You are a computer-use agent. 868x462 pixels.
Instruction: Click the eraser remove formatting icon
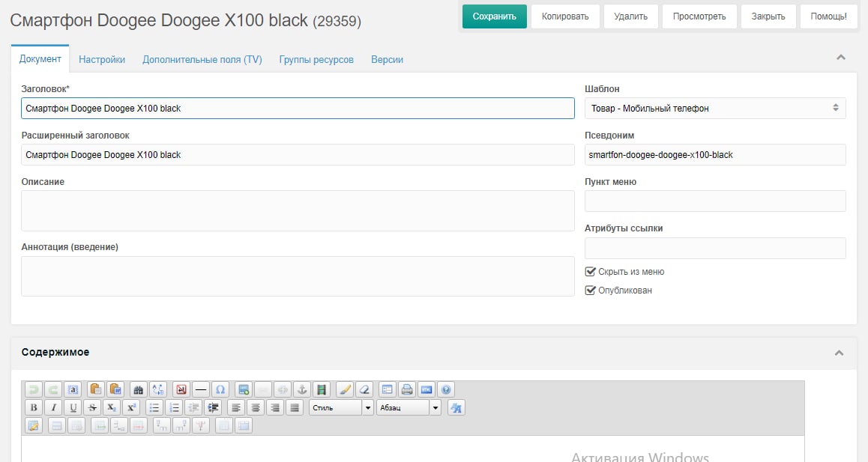pyautogui.click(x=364, y=389)
